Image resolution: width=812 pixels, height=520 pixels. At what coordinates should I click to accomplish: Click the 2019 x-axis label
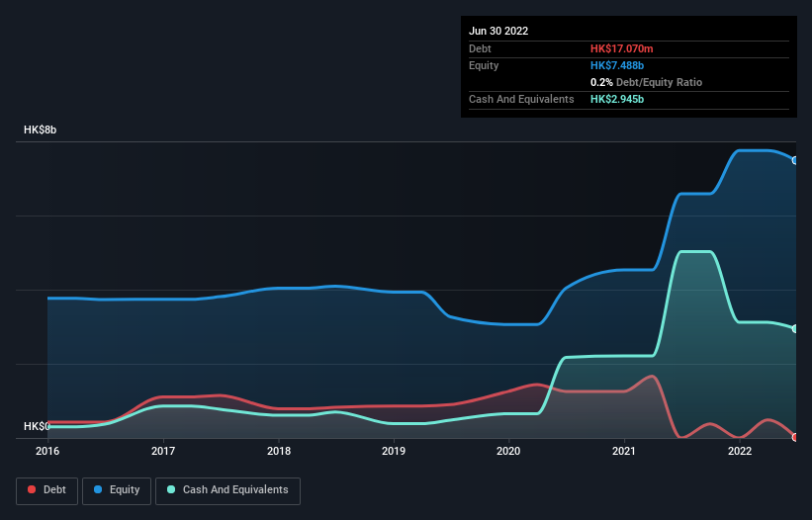tap(394, 451)
